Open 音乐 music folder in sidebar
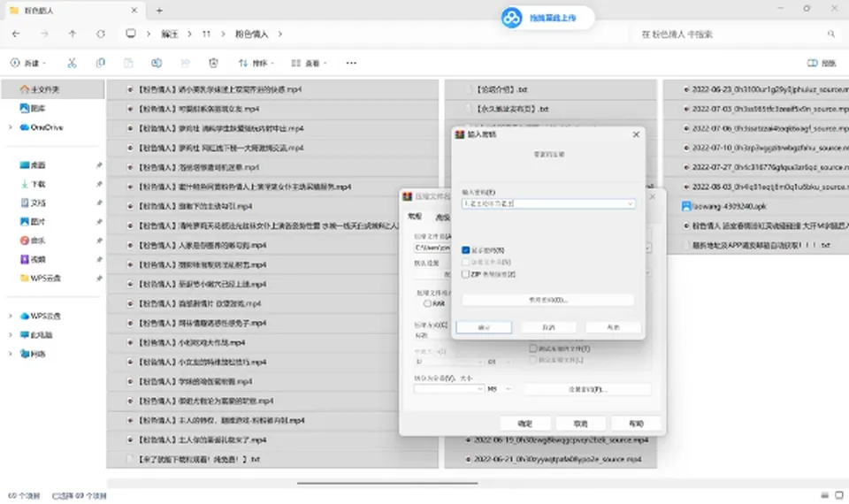The height and width of the screenshot is (504, 849). pos(33,241)
